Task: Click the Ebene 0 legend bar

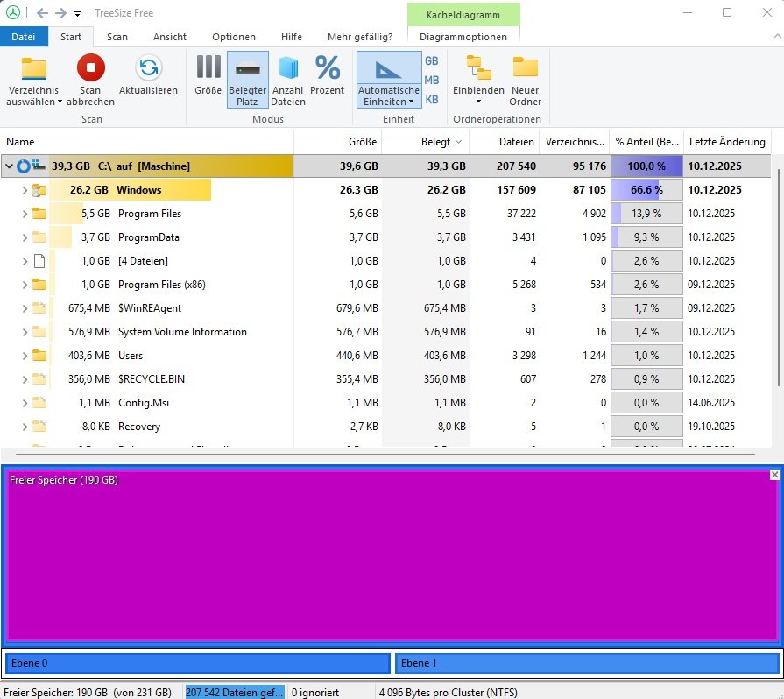Action: tap(198, 663)
